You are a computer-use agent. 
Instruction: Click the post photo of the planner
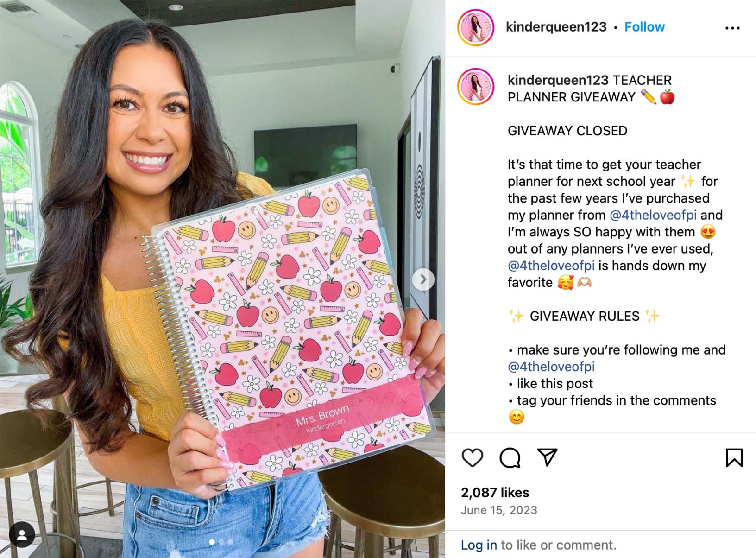pyautogui.click(x=222, y=279)
